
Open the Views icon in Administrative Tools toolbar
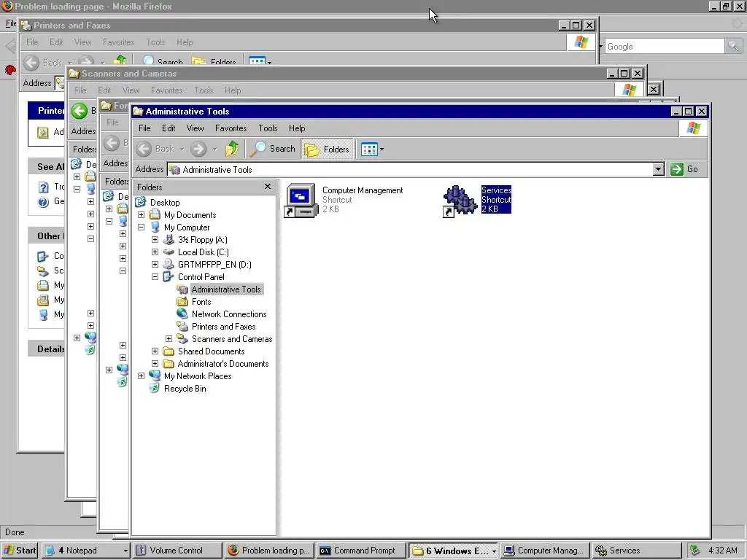coord(369,149)
